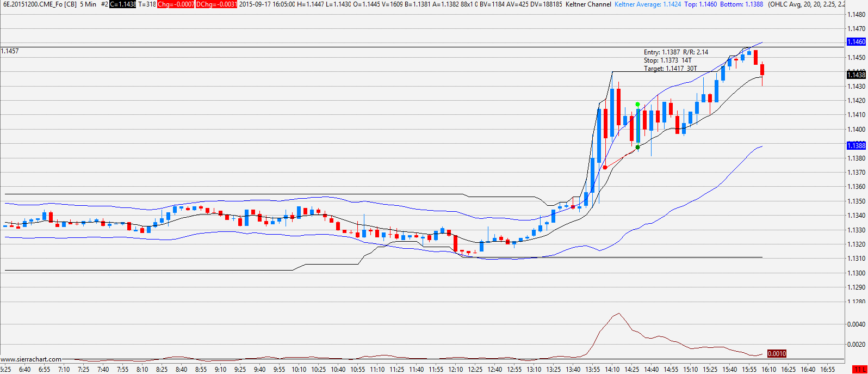Image resolution: width=868 pixels, height=374 pixels.
Task: Click the 'Keltner Channel' study name
Action: coord(588,4)
